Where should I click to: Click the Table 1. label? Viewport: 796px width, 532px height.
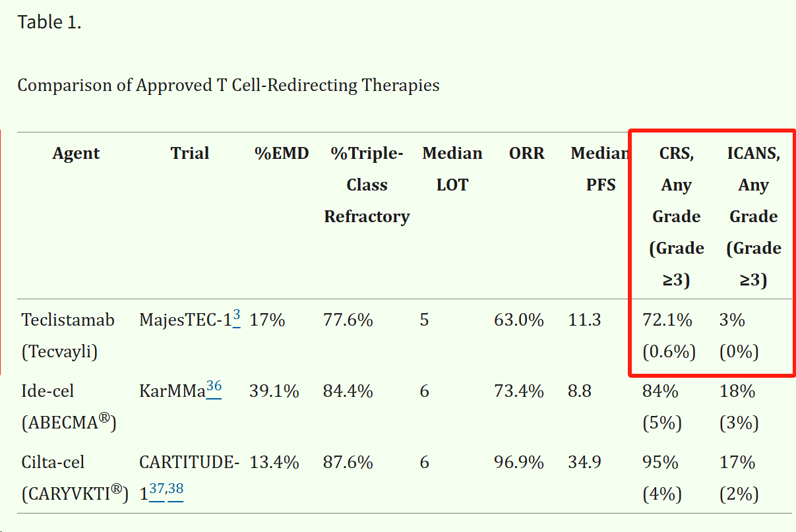49,22
